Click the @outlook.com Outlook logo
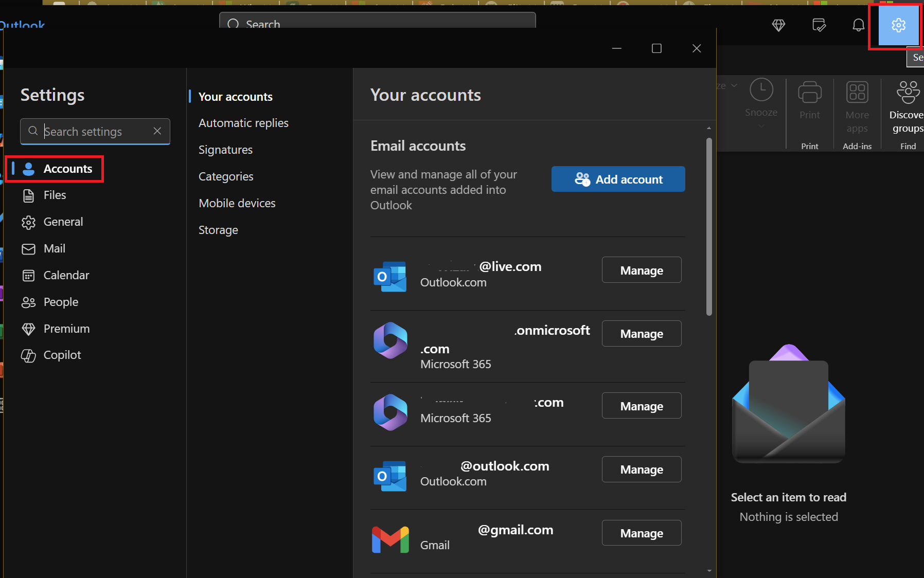 pyautogui.click(x=390, y=476)
